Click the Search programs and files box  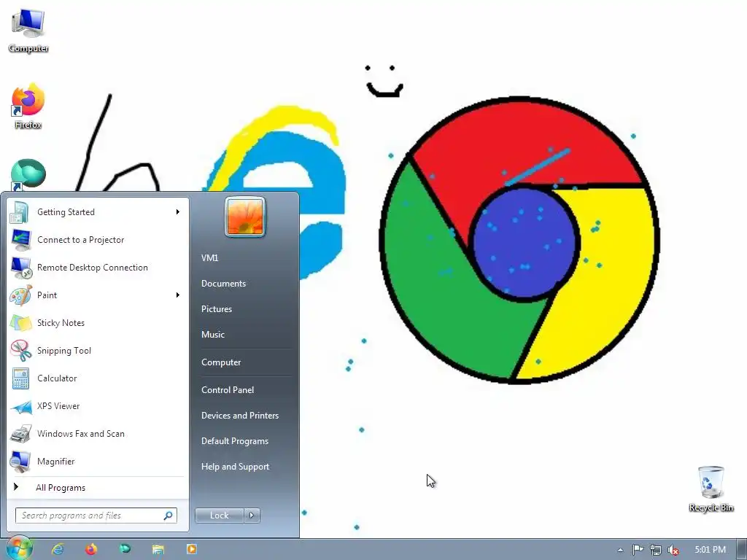96,516
